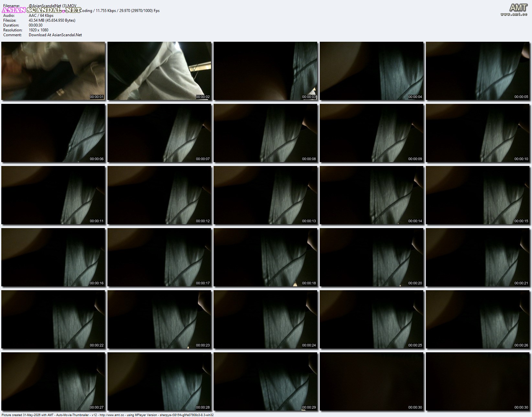Screen dimensions: 532x417
Task: Open the thumbnail labeled 00:00:13
Action: click(265, 195)
